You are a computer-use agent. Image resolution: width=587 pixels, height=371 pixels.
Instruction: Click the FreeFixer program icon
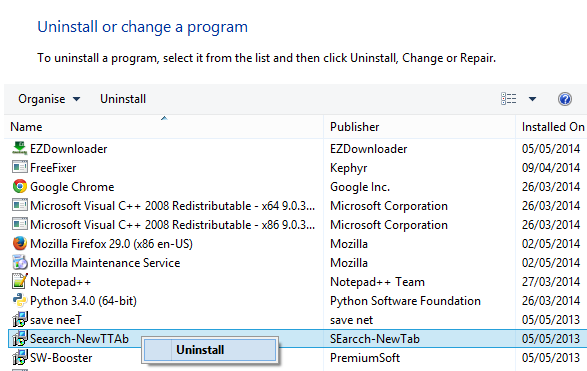(x=19, y=167)
